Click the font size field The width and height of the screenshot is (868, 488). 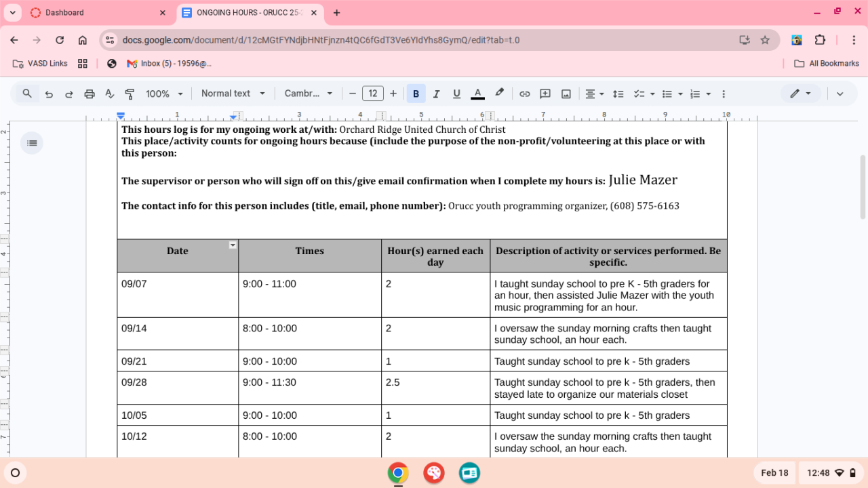[372, 94]
